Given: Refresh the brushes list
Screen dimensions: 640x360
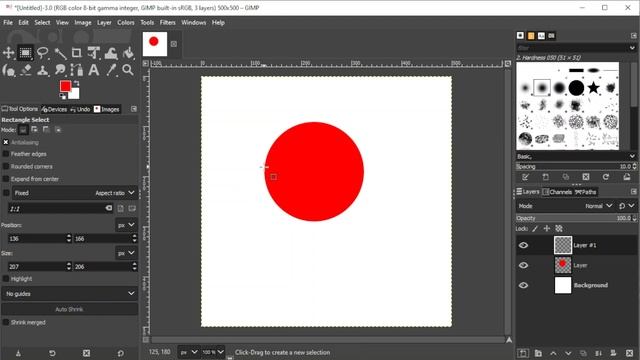Looking at the screenshot, I should click(x=606, y=177).
